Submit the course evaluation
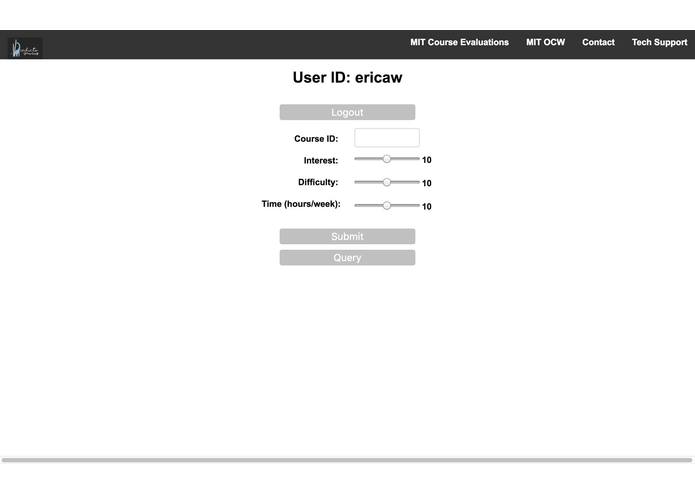This screenshot has height=494, width=695. (347, 236)
